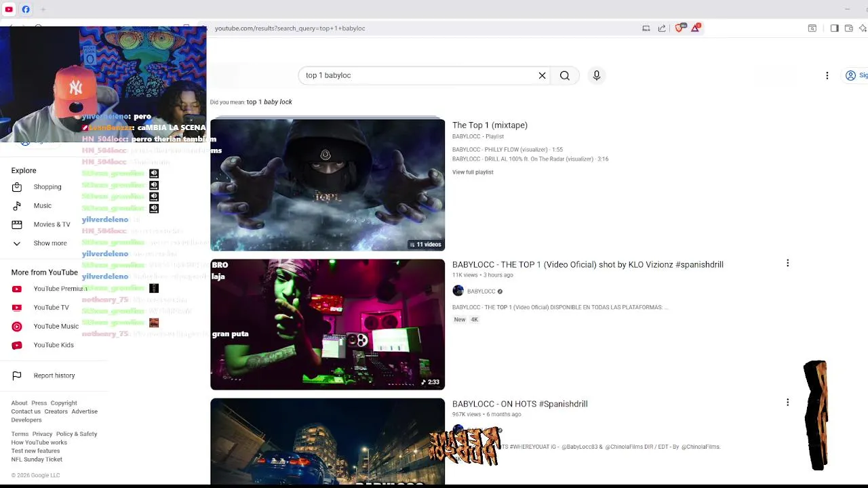Click the YouTube Premium logo icon

(17, 289)
